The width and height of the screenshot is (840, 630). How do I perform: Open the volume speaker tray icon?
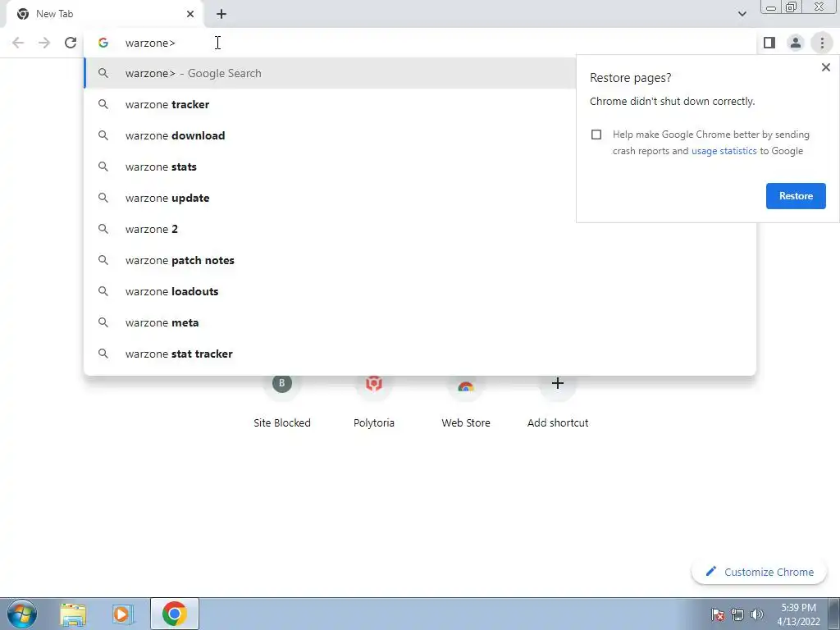756,614
